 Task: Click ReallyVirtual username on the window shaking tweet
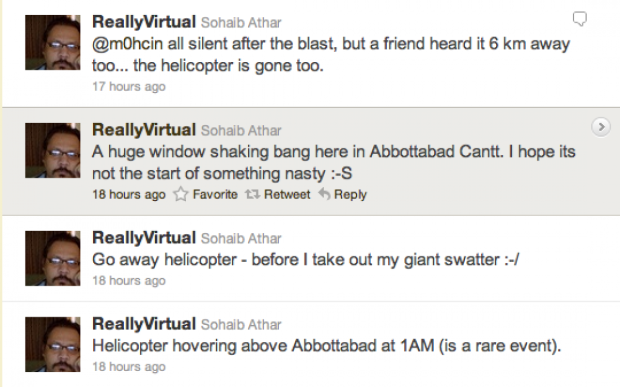coord(144,130)
